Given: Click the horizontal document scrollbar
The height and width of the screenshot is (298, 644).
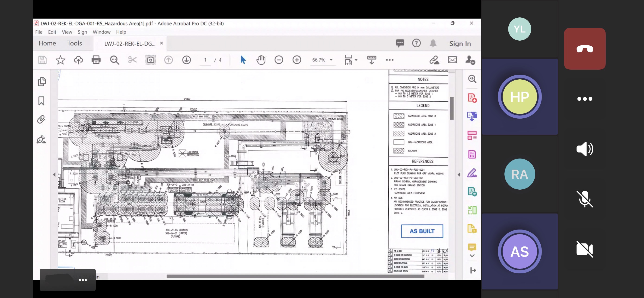Looking at the screenshot, I should (295, 276).
